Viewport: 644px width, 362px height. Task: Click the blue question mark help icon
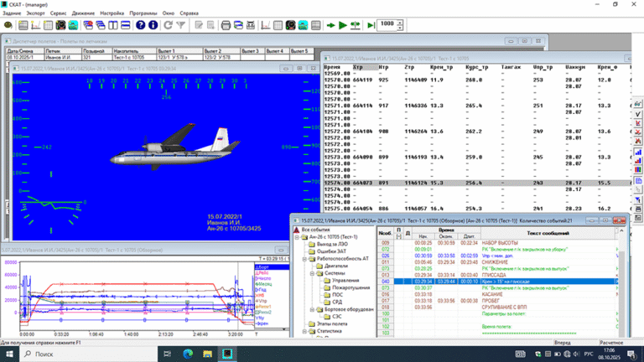pos(141,25)
